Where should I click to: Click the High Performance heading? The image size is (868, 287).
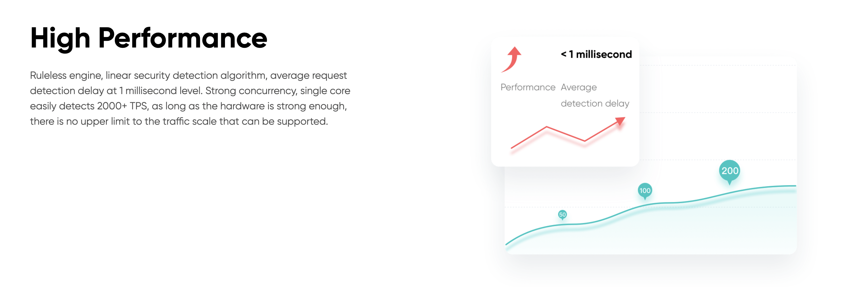(x=149, y=38)
